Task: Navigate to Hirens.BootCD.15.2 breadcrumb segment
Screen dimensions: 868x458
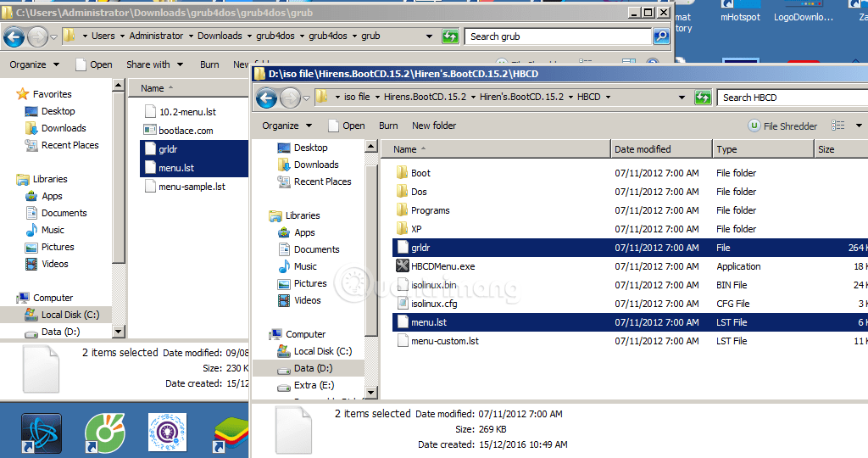Action: tap(426, 97)
